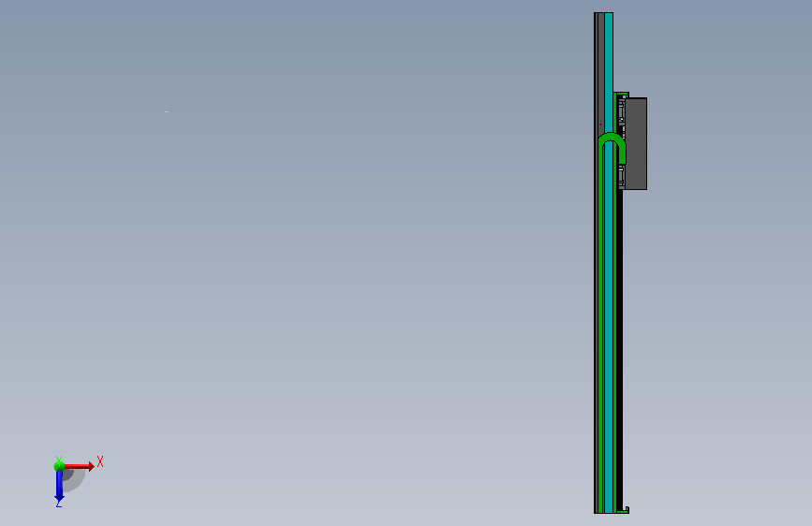Click the red X axis arrow of triad
The image size is (812, 526).
79,466
